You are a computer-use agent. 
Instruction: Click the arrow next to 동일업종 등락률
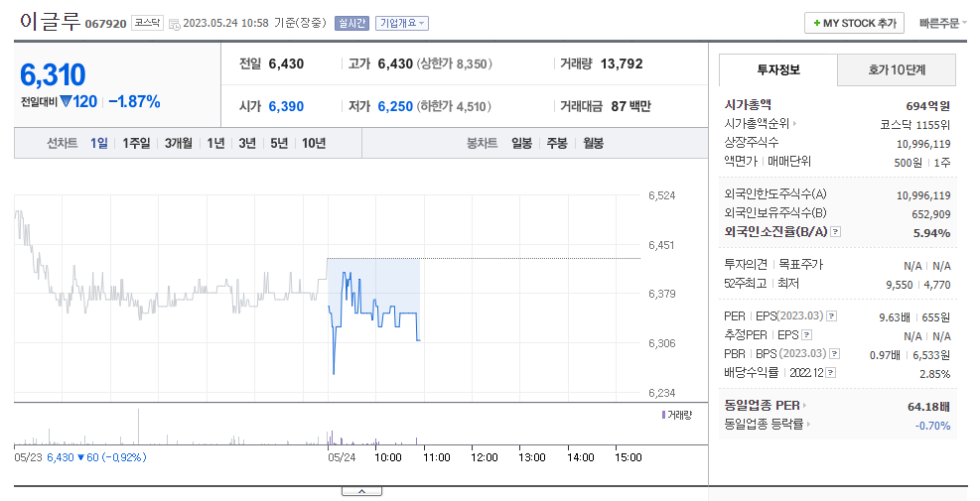pos(808,425)
